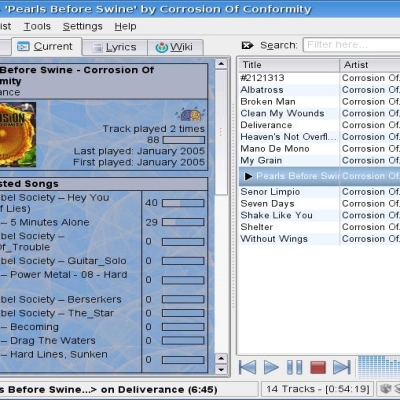Open the Corrosion of Conformity album cover
This screenshot has height=400, width=400.
tap(17, 134)
